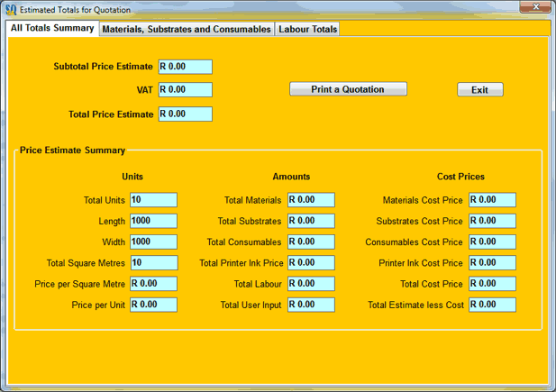Click the Exit button
Image resolution: width=556 pixels, height=392 pixels.
click(479, 90)
